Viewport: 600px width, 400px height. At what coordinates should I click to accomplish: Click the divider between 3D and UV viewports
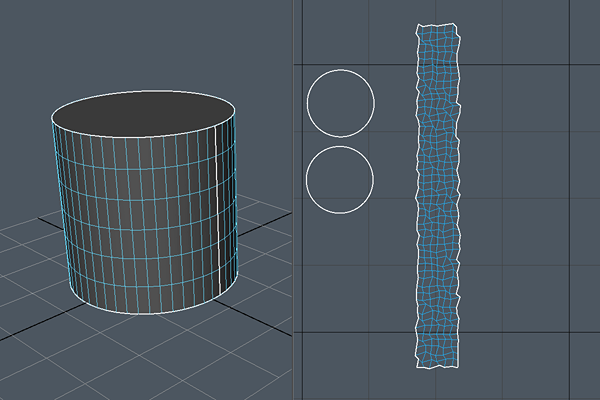292,200
